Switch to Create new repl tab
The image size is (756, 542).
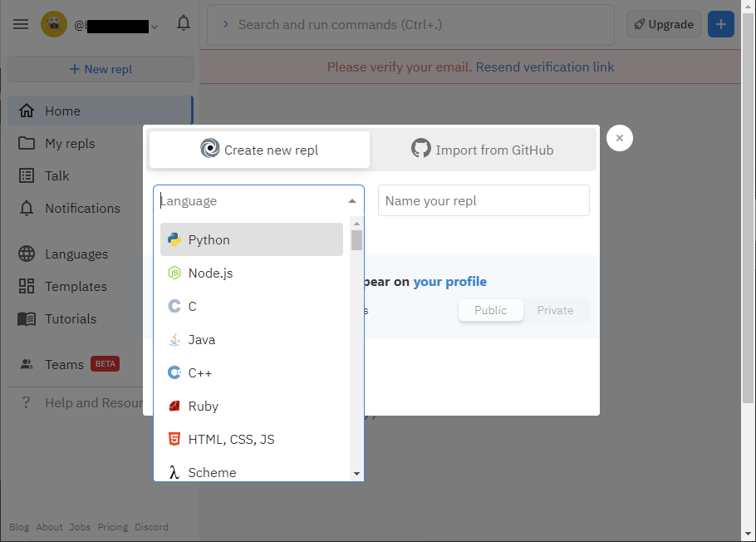pyautogui.click(x=259, y=150)
